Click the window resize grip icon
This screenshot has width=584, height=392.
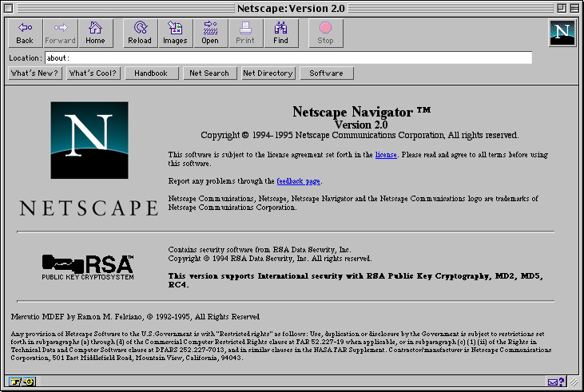point(574,382)
